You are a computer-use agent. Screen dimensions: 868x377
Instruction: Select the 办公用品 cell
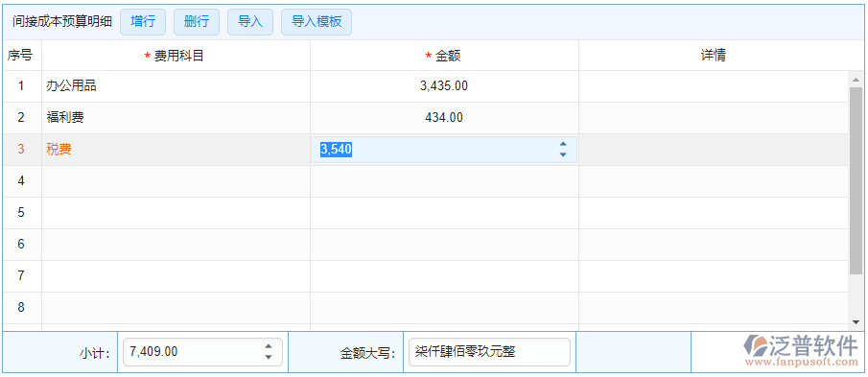coord(176,86)
